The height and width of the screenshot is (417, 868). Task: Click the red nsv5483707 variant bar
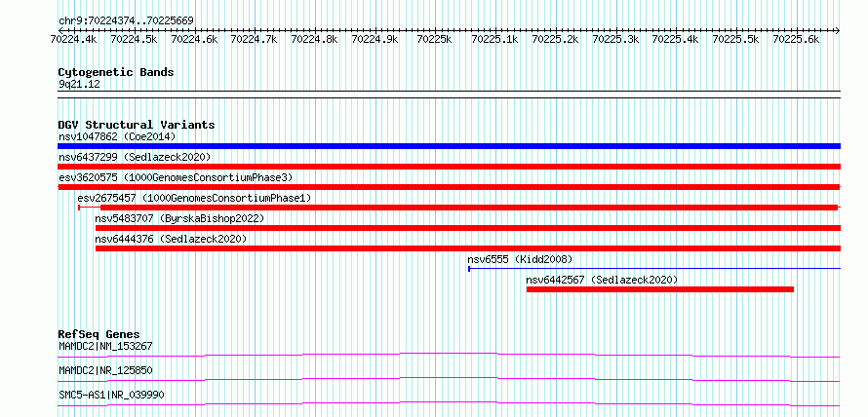[x=468, y=228]
